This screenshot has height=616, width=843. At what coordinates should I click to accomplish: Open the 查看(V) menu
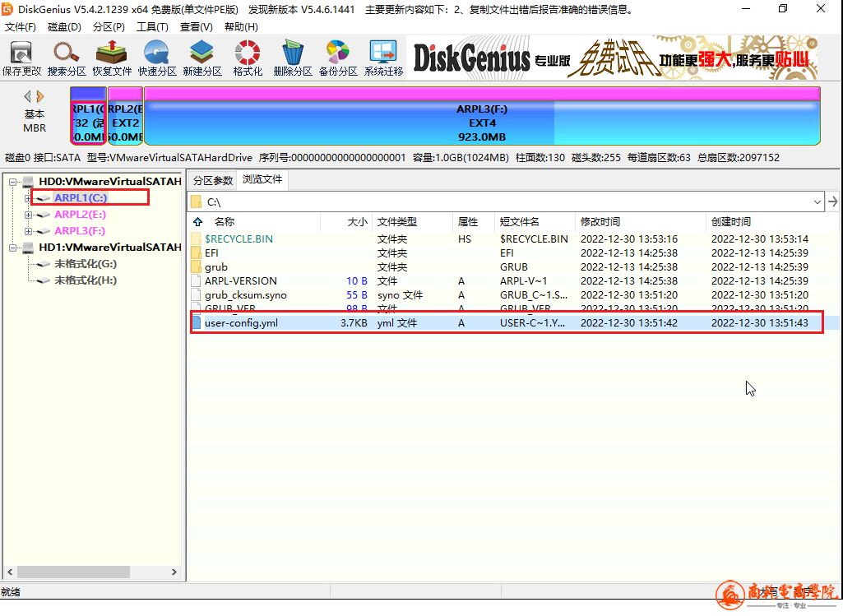tap(197, 27)
